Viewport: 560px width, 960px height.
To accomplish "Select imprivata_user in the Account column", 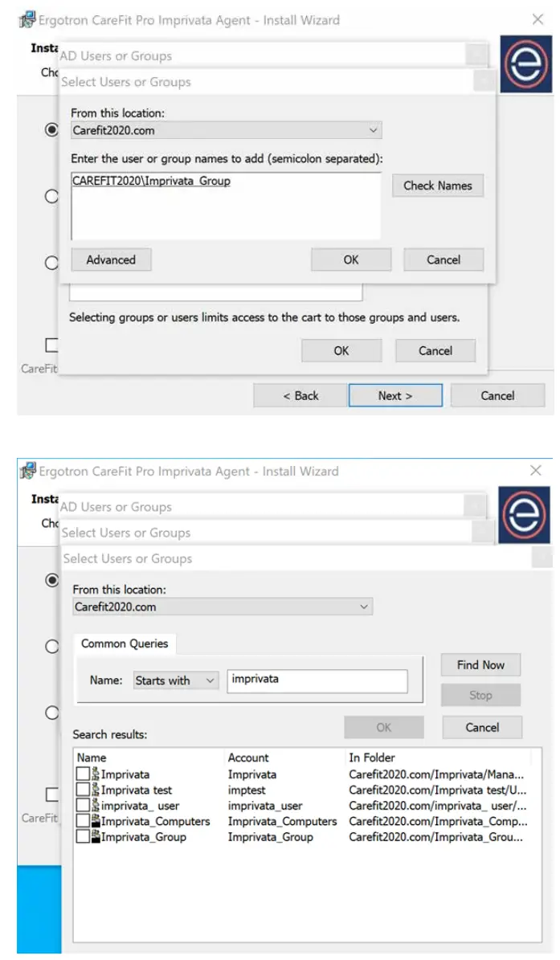I will coord(265,806).
